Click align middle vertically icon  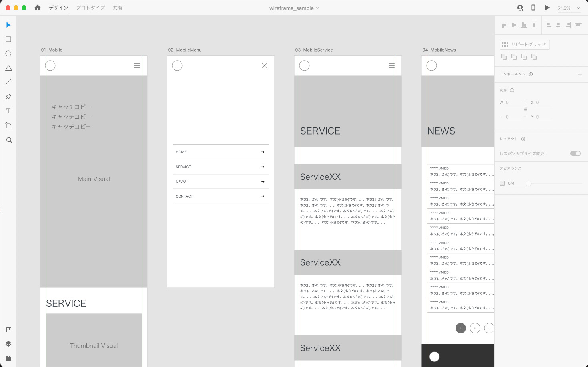[x=514, y=25]
